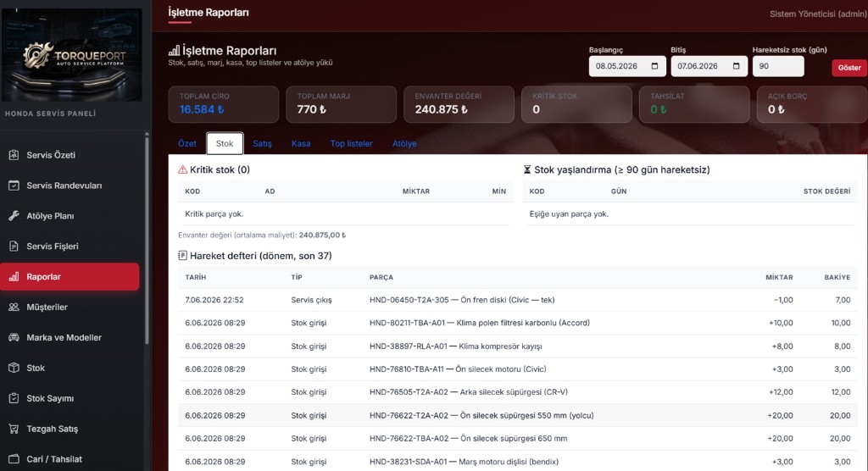This screenshot has width=868, height=471.
Task: Click the Başlangıç date field 08.05.2026
Action: click(x=627, y=66)
